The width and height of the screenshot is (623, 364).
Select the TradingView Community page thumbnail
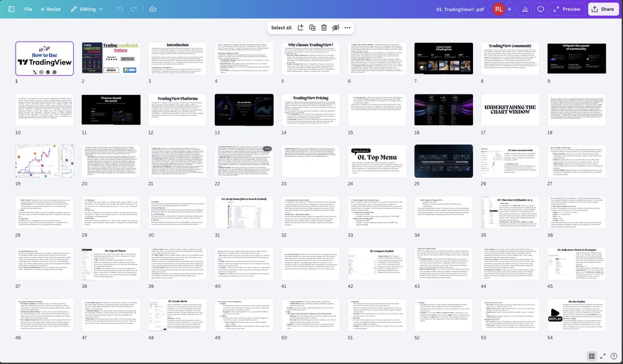[x=510, y=58]
